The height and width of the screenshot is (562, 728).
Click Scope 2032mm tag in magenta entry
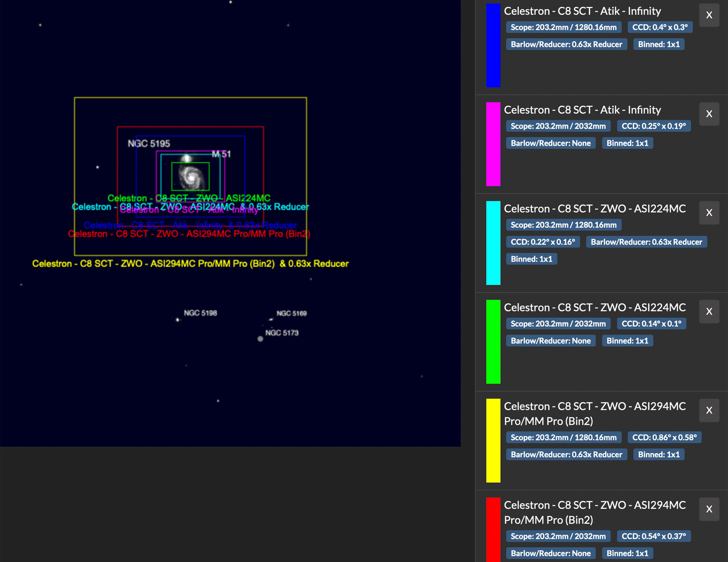[x=558, y=126]
